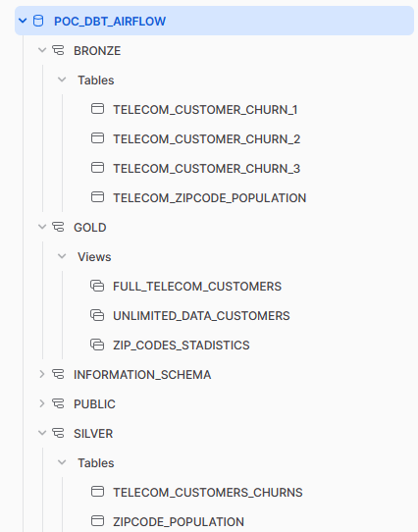Select the TELECOM_CUSTOMER_CHURN_3 table
Screen dimensions: 418x532
207,169
